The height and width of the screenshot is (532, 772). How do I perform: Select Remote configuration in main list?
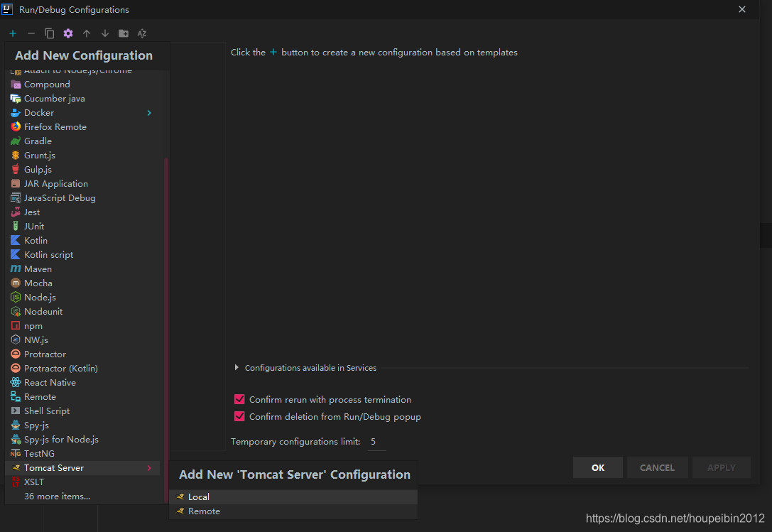coord(82,396)
